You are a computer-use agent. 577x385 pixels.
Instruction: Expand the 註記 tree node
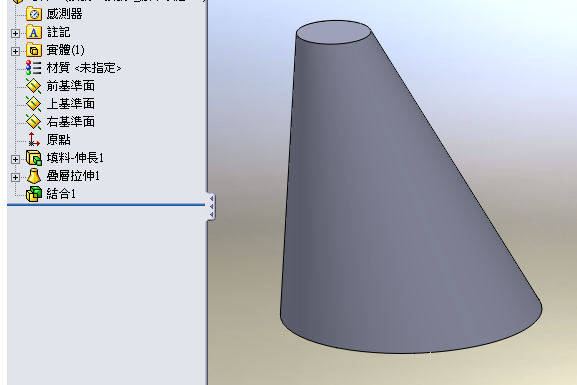pos(15,33)
